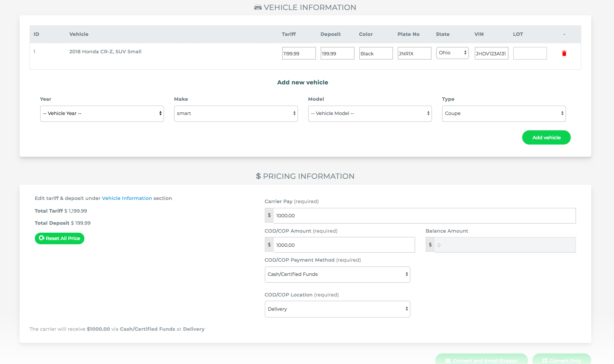Open the Vehicle Year dropdown
The width and height of the screenshot is (614, 364).
click(102, 114)
